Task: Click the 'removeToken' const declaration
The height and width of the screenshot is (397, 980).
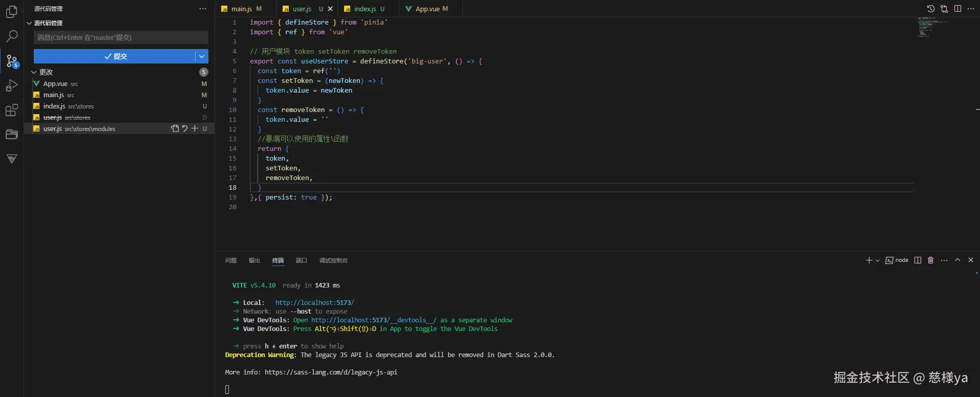Action: point(303,109)
